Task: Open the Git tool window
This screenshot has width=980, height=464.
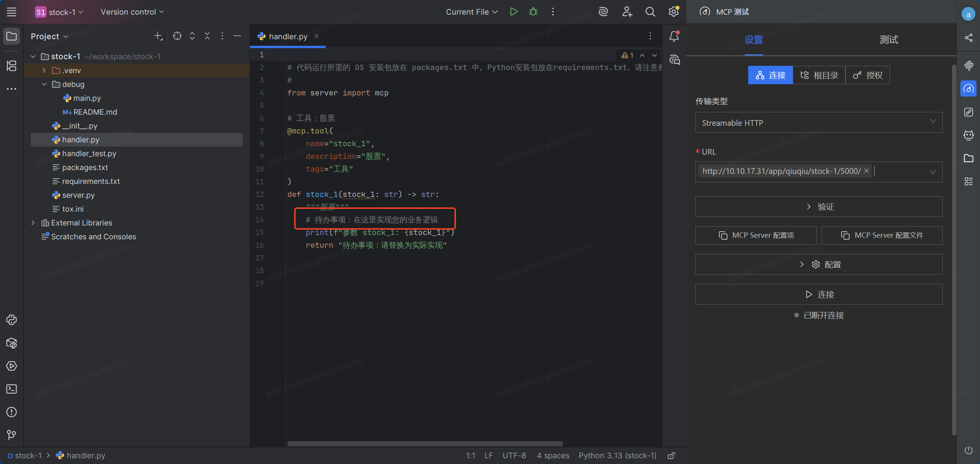Action: [x=12, y=435]
